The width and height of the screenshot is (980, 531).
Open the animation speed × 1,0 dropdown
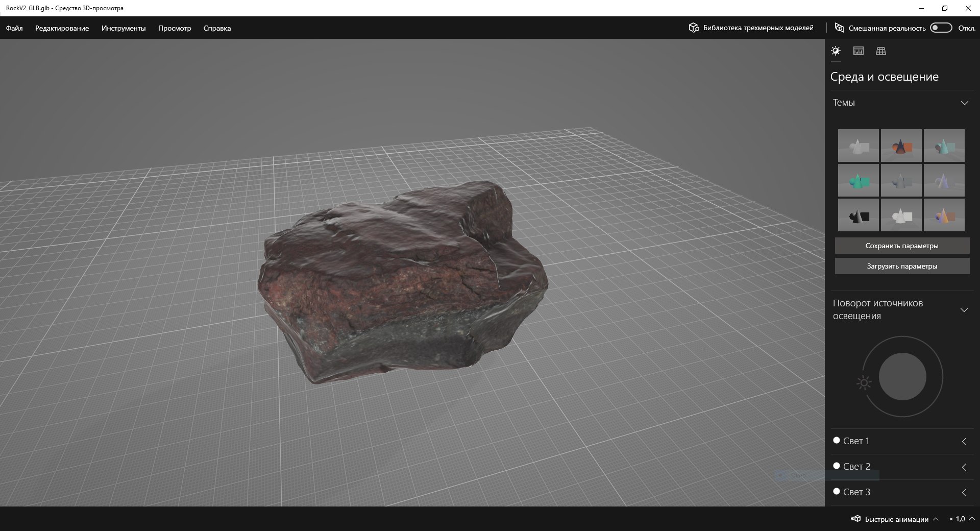(962, 519)
